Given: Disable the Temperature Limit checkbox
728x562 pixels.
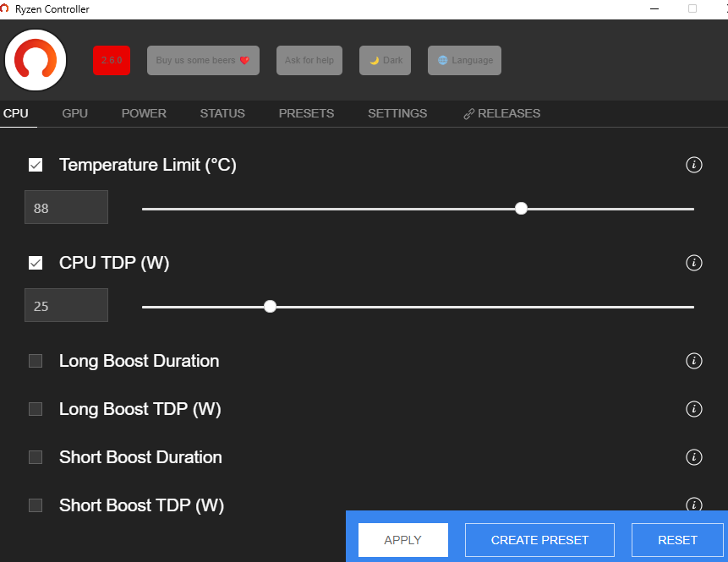Looking at the screenshot, I should (36, 165).
